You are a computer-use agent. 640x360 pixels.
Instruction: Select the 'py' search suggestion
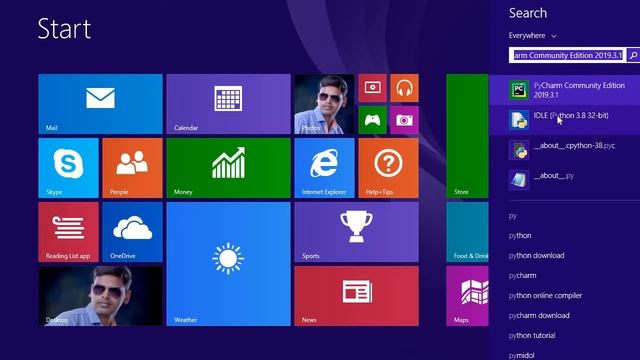513,216
